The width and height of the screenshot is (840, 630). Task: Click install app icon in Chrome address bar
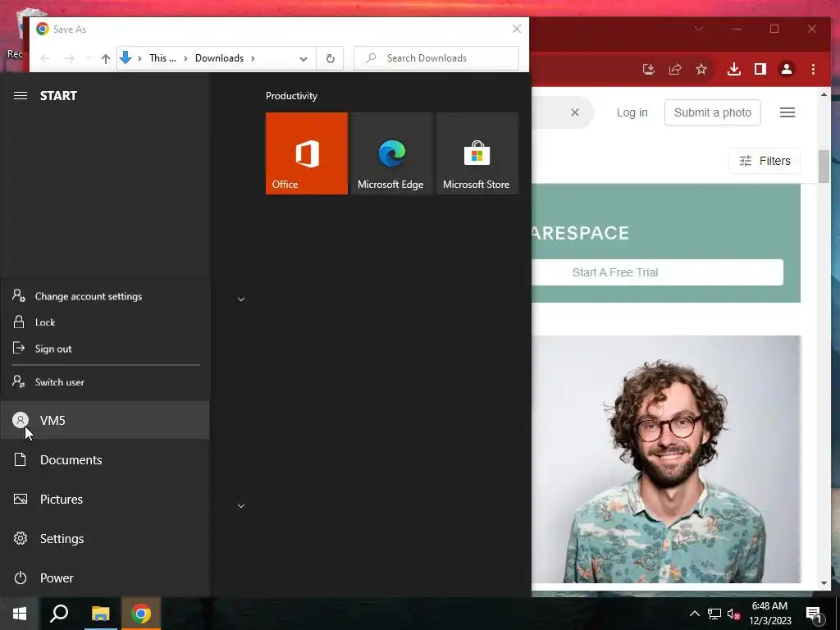click(x=649, y=69)
